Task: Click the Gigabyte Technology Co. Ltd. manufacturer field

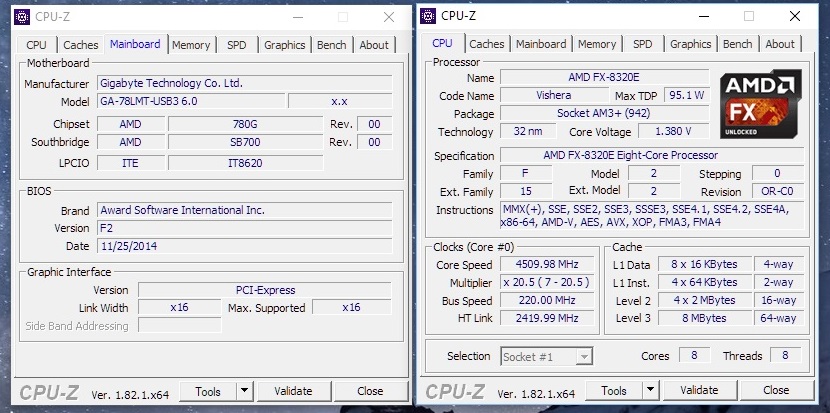Action: click(245, 84)
